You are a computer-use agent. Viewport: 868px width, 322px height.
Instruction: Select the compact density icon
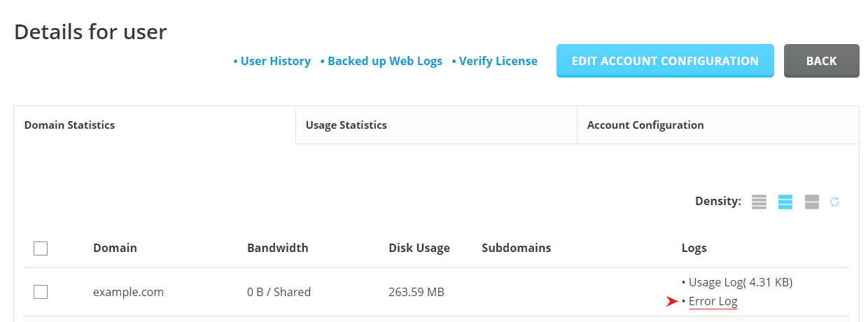[759, 202]
